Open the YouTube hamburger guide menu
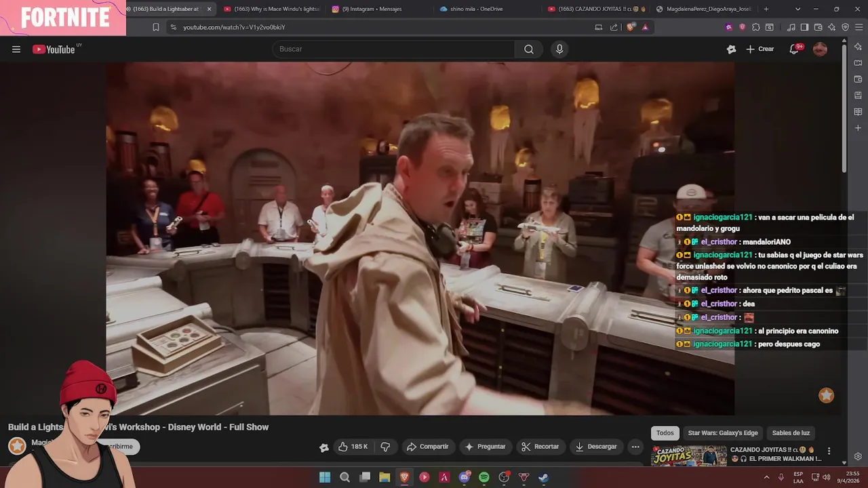The width and height of the screenshot is (868, 488). pyautogui.click(x=16, y=49)
